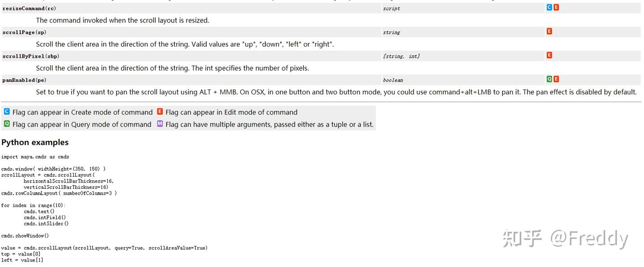
Task: Click the red E badge on the panEnabled row
Action: coord(556,79)
